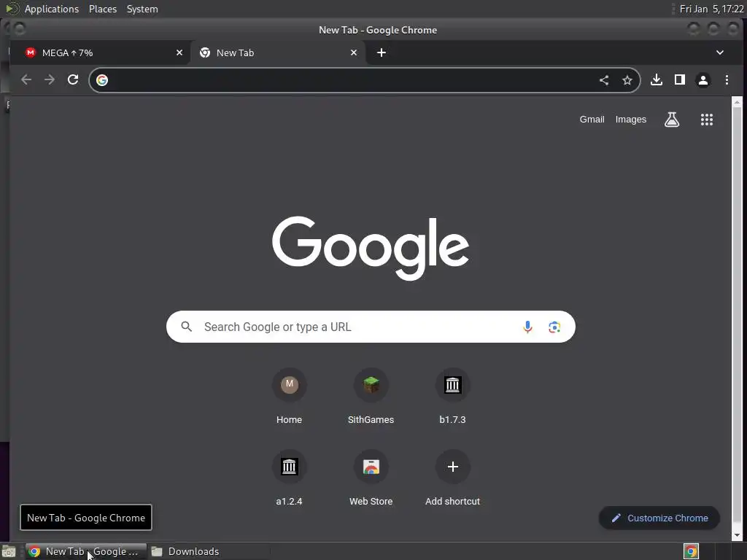
Task: Open the Web Store shortcut
Action: [x=371, y=478]
